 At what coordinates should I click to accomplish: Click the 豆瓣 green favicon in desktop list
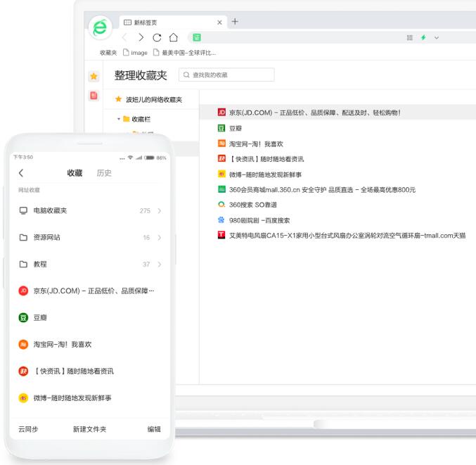click(221, 128)
